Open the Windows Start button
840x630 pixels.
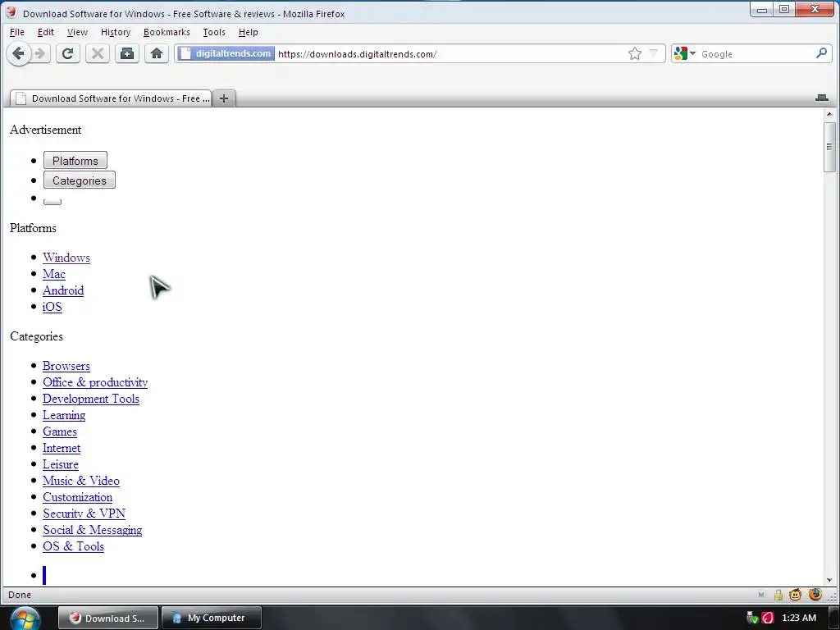click(25, 619)
